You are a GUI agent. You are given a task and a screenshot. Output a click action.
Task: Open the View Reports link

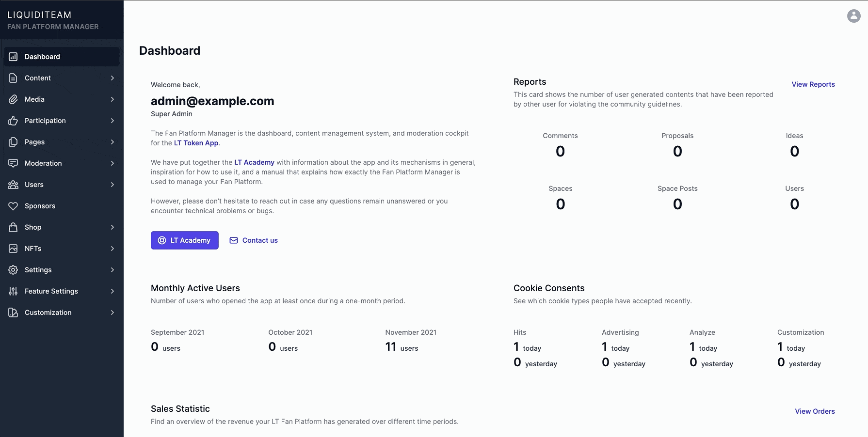tap(813, 84)
